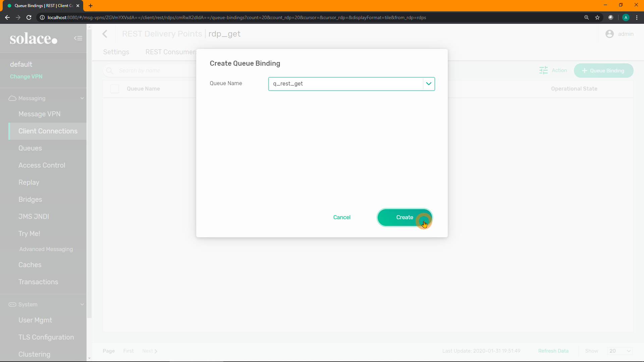
Task: Click the Refresh Data link
Action: 553,351
